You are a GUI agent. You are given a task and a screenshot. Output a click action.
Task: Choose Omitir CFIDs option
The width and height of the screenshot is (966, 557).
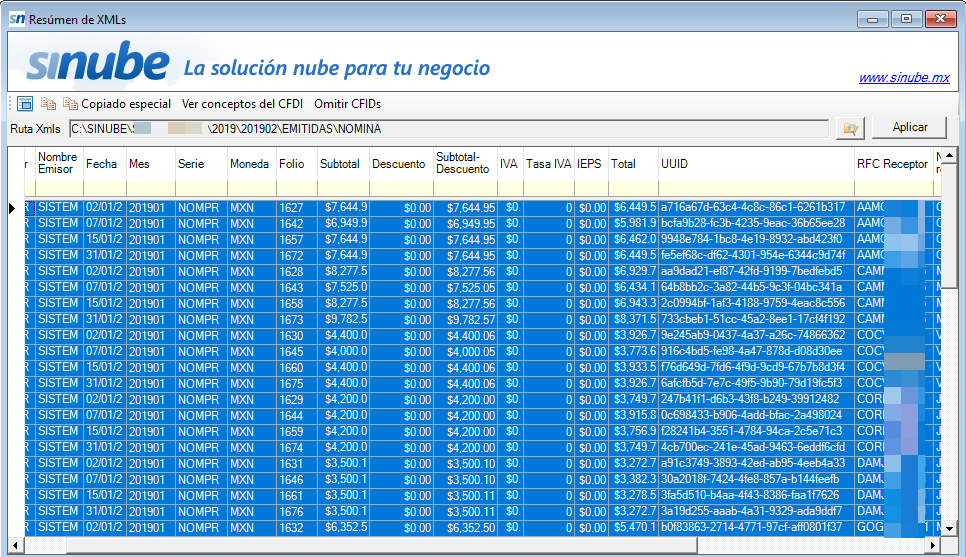347,104
